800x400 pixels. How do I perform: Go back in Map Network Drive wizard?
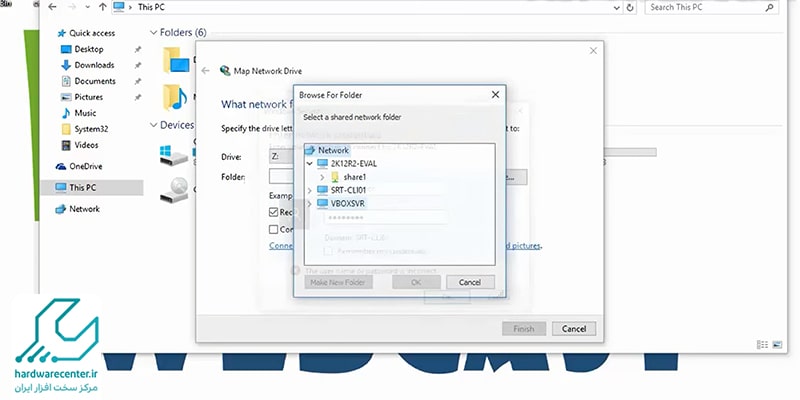point(206,70)
